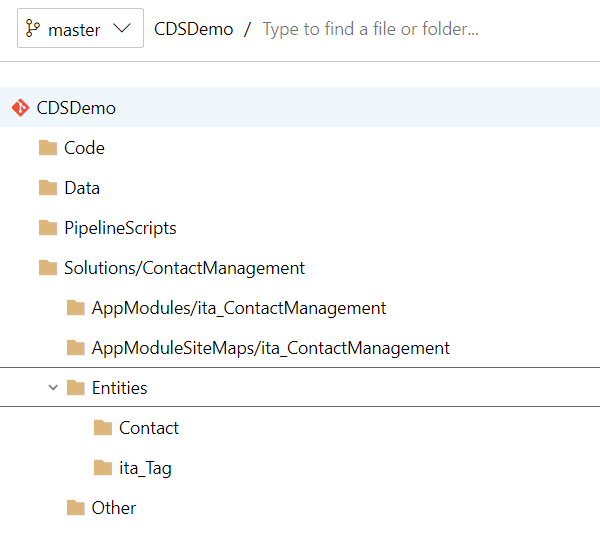
Task: Click the Solutions/ContactManagement folder icon
Action: pyautogui.click(x=48, y=268)
